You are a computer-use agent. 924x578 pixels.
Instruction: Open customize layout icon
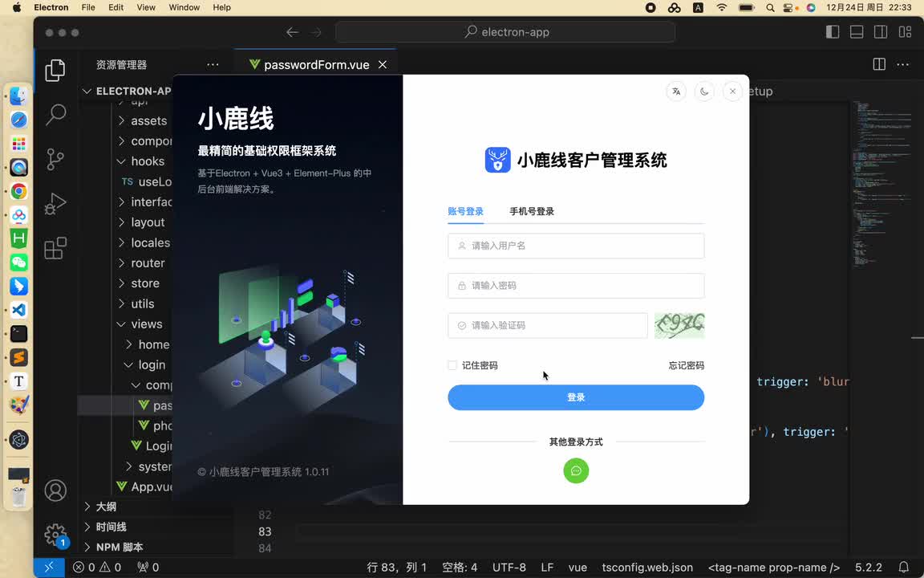(x=905, y=32)
